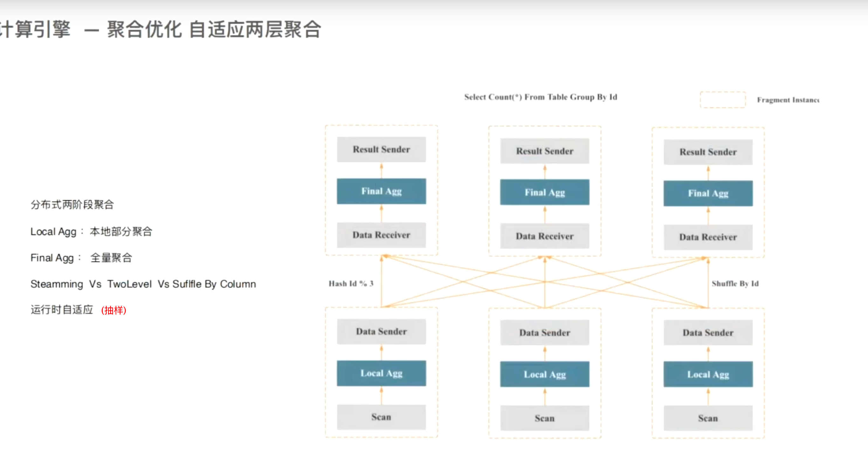Click the middle Data Receiver box
The width and height of the screenshot is (868, 468).
point(545,236)
